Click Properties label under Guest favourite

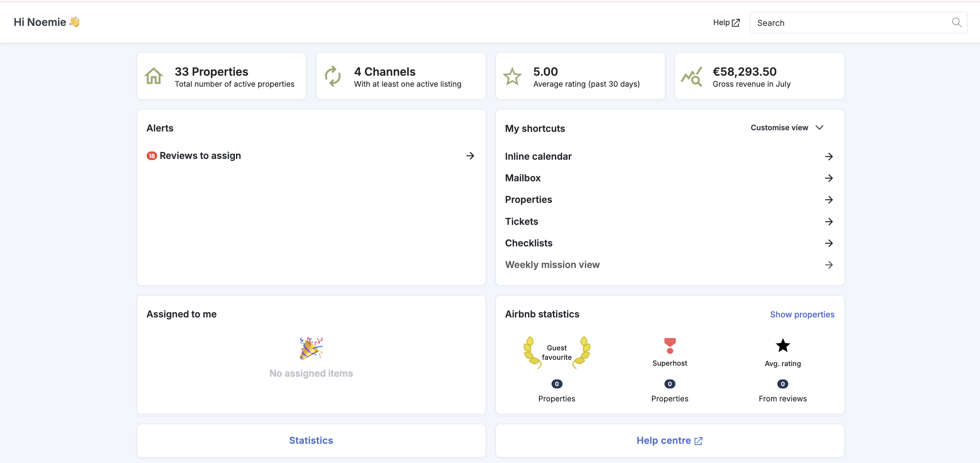pos(557,399)
